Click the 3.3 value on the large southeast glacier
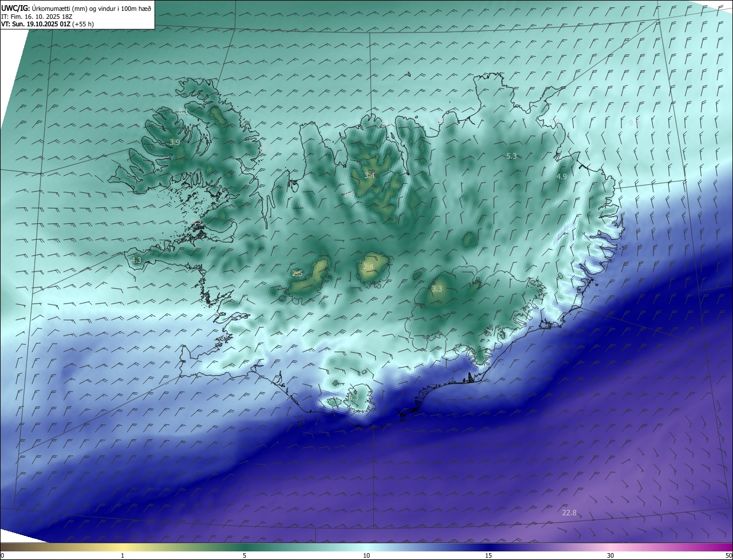Screen dimensions: 733x560 point(437,289)
